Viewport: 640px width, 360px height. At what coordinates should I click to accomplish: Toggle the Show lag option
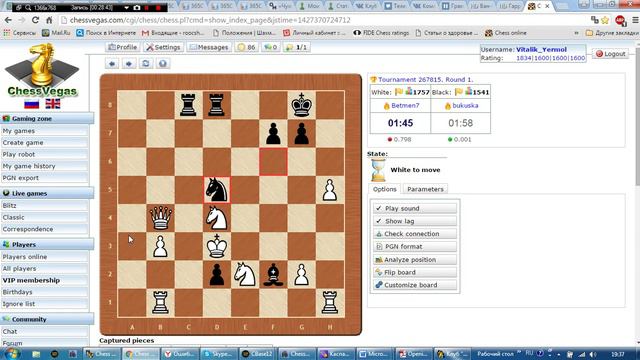click(415, 221)
